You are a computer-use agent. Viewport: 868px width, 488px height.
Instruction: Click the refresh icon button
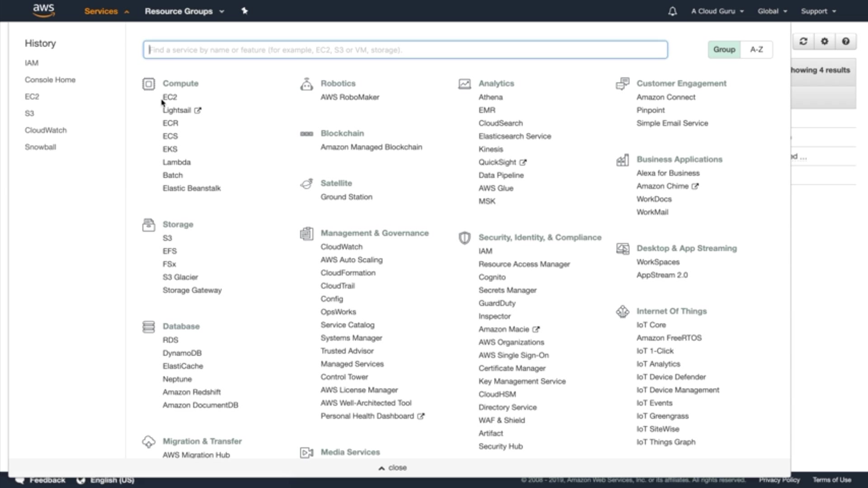pyautogui.click(x=803, y=42)
